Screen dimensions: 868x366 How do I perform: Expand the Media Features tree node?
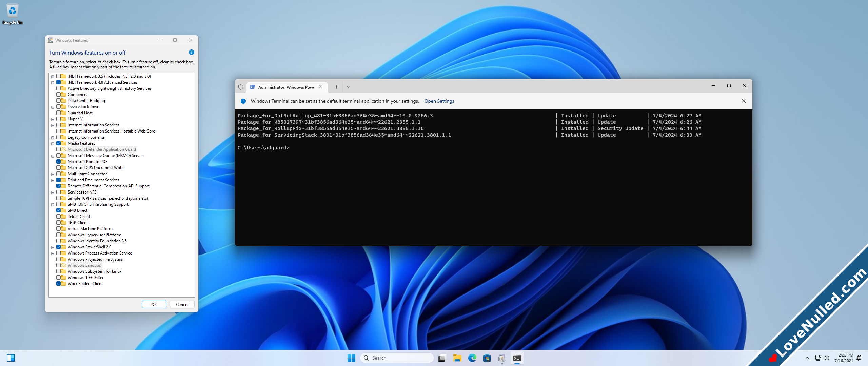coord(52,143)
